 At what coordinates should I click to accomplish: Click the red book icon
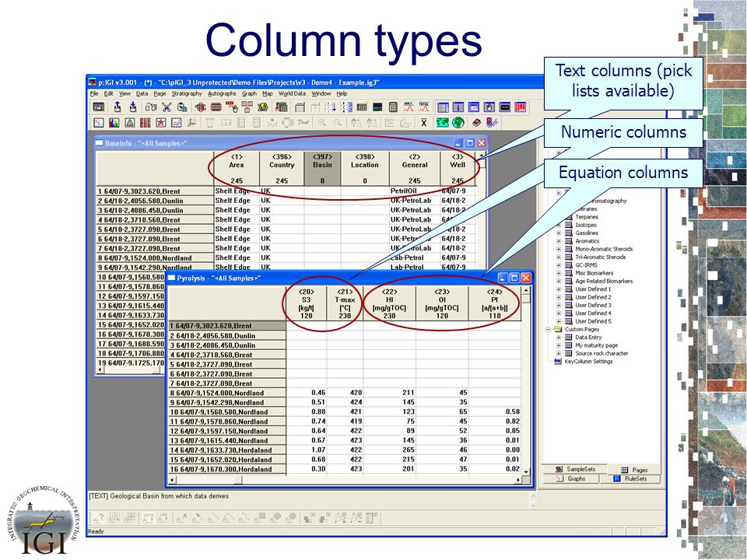click(477, 123)
